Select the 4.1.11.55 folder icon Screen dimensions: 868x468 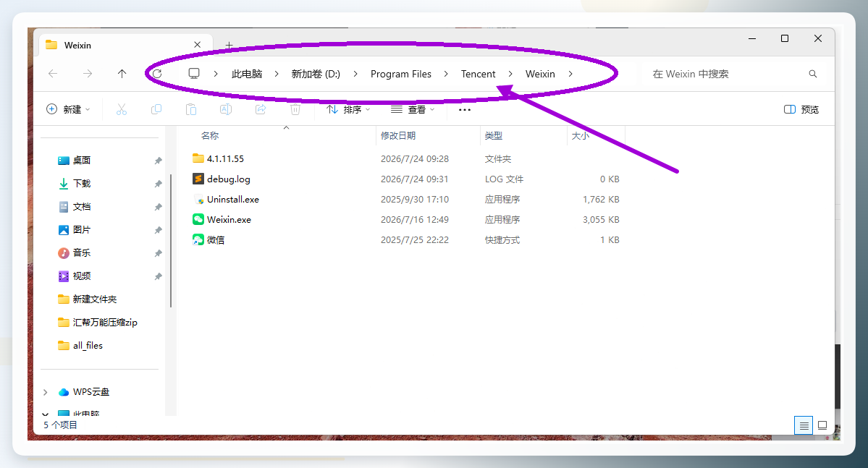(198, 158)
